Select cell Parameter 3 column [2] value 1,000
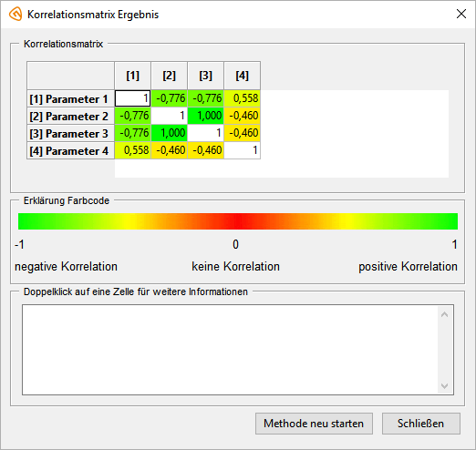Screen dimensions: 476x450 coord(170,133)
